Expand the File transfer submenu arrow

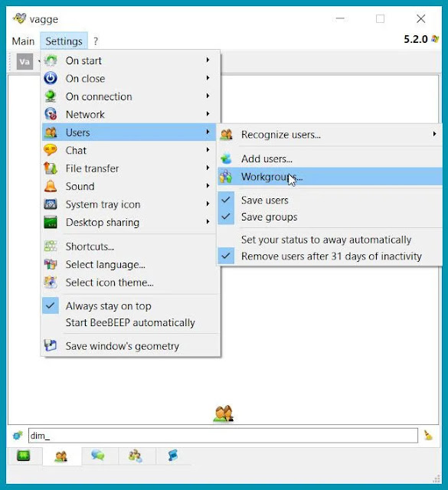pos(208,168)
